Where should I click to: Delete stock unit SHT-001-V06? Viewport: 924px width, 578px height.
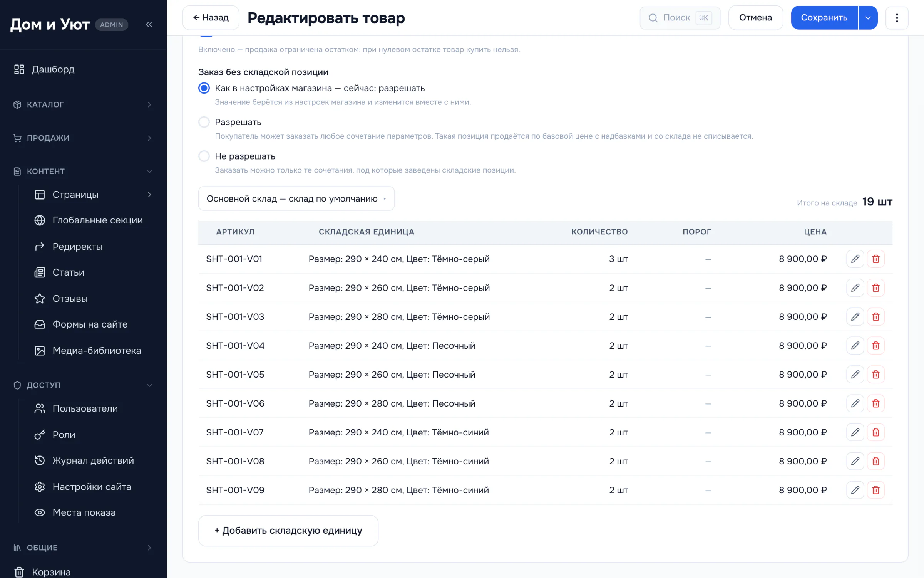[x=875, y=403]
